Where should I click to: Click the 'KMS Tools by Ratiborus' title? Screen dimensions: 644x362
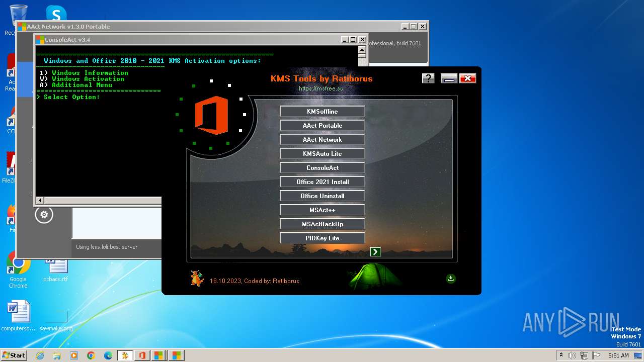click(x=321, y=78)
